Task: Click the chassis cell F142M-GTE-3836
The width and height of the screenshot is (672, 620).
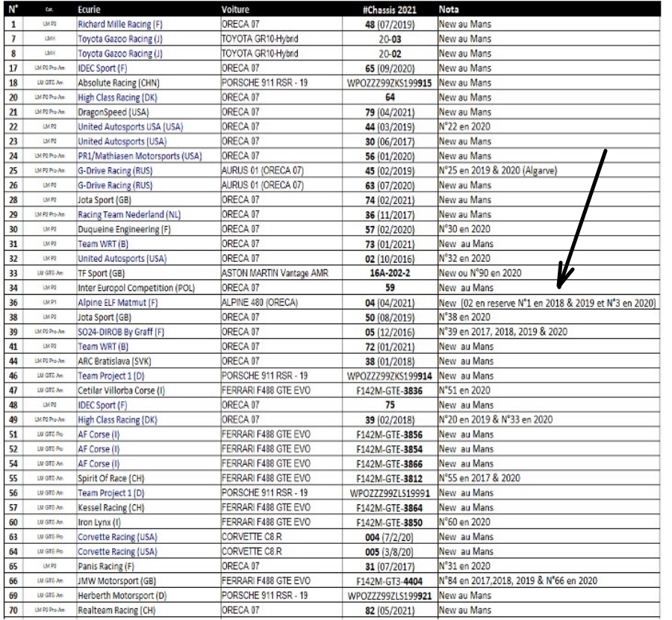Action: [390, 390]
